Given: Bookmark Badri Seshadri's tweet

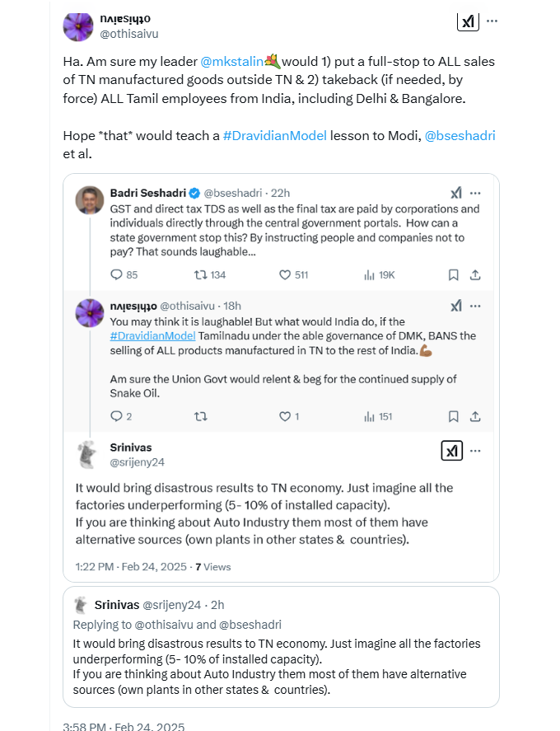Looking at the screenshot, I should (453, 274).
